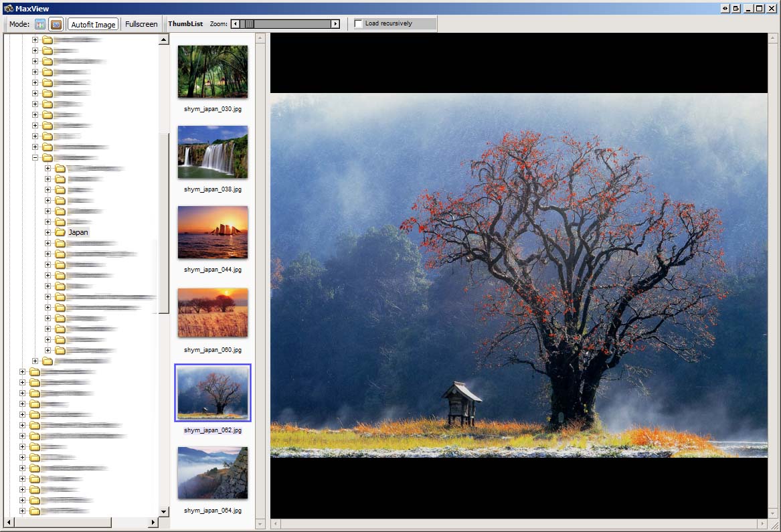Click the Autofit Image button
This screenshot has width=781, height=532.
click(93, 24)
